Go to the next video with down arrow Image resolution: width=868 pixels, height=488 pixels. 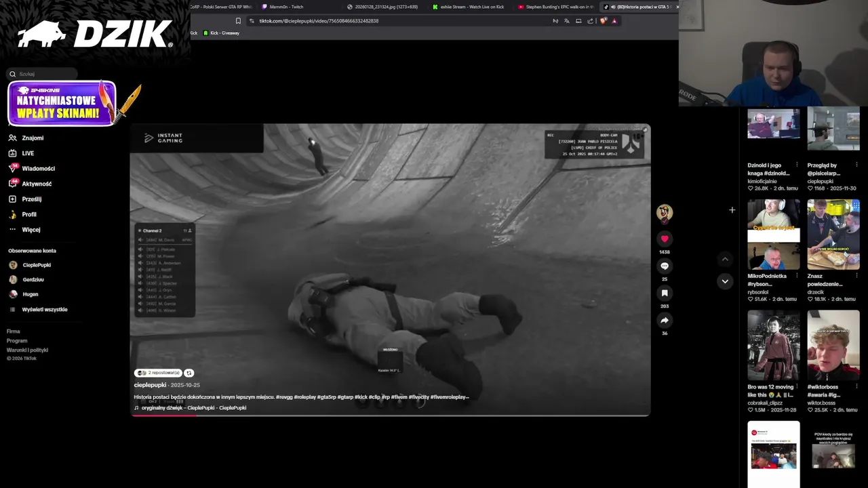725,281
